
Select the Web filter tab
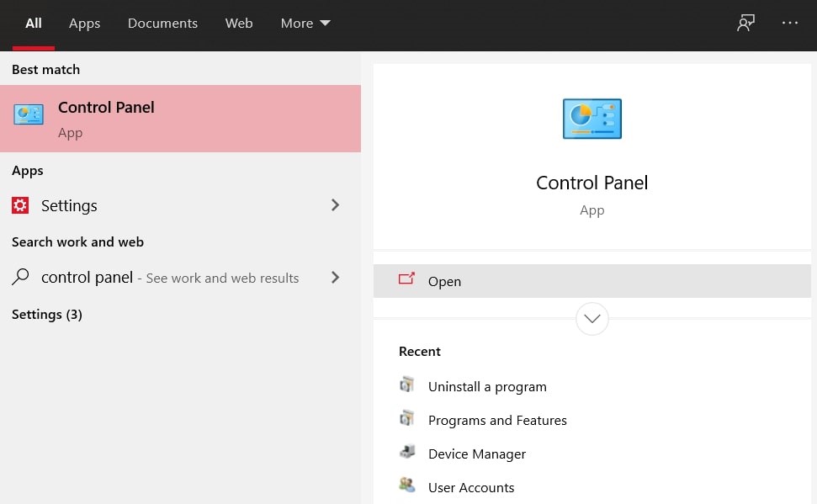point(239,23)
